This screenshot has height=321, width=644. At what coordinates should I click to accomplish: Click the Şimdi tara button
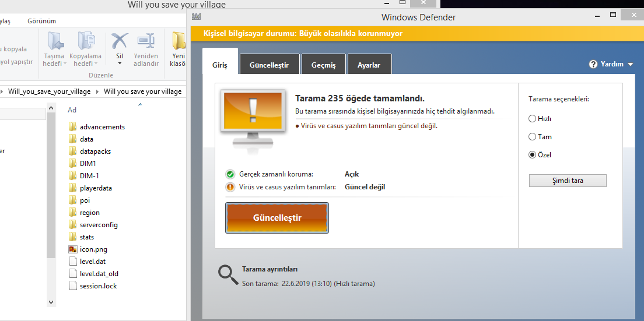point(568,181)
